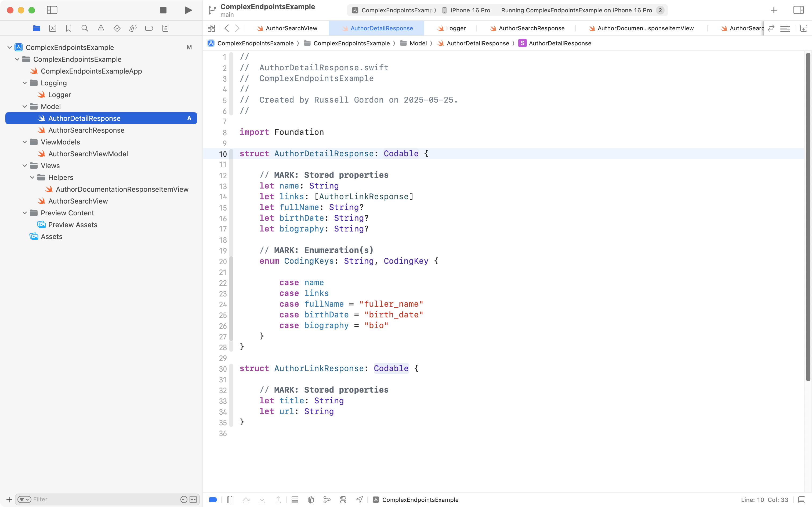Open the Find navigator
Image resolution: width=812 pixels, height=507 pixels.
pos(85,28)
